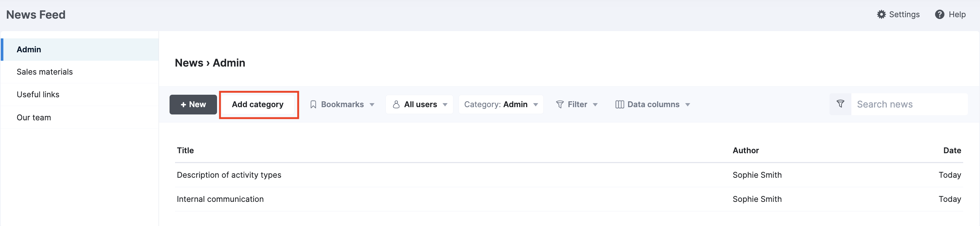This screenshot has width=980, height=226.
Task: Click the funnel icon next to Filter
Action: [x=560, y=105]
